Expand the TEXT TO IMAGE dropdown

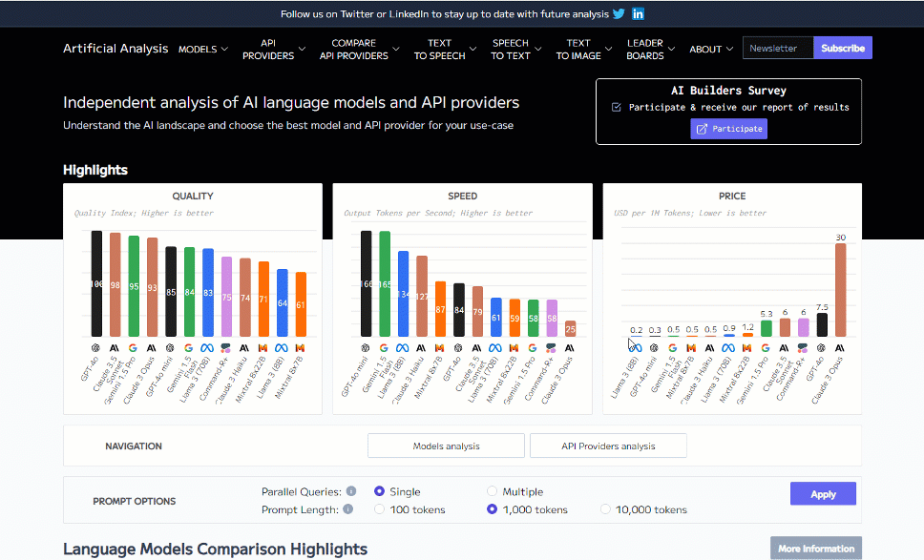(584, 49)
